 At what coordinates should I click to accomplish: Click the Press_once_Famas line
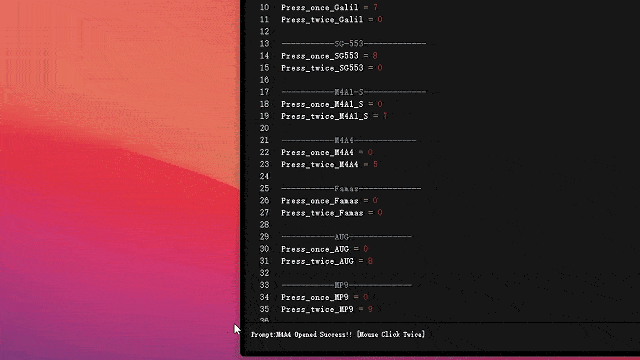pyautogui.click(x=329, y=200)
